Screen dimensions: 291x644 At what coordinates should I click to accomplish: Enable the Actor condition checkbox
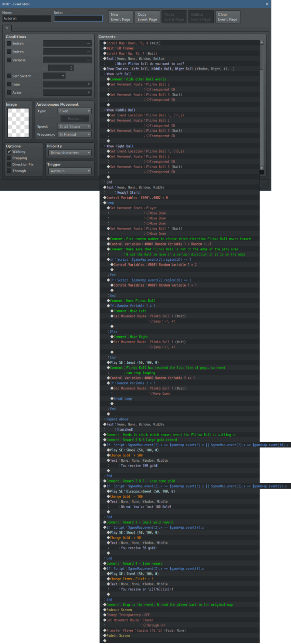[9, 92]
